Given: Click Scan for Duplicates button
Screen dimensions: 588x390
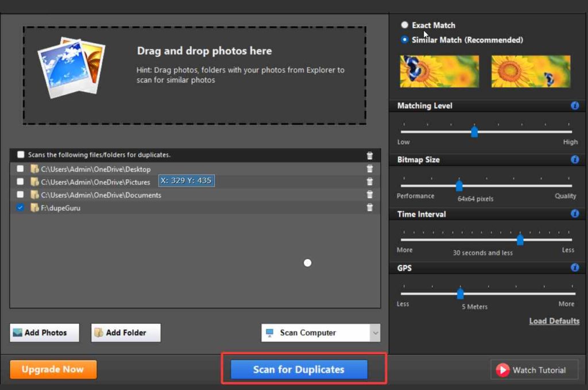Looking at the screenshot, I should pyautogui.click(x=299, y=369).
